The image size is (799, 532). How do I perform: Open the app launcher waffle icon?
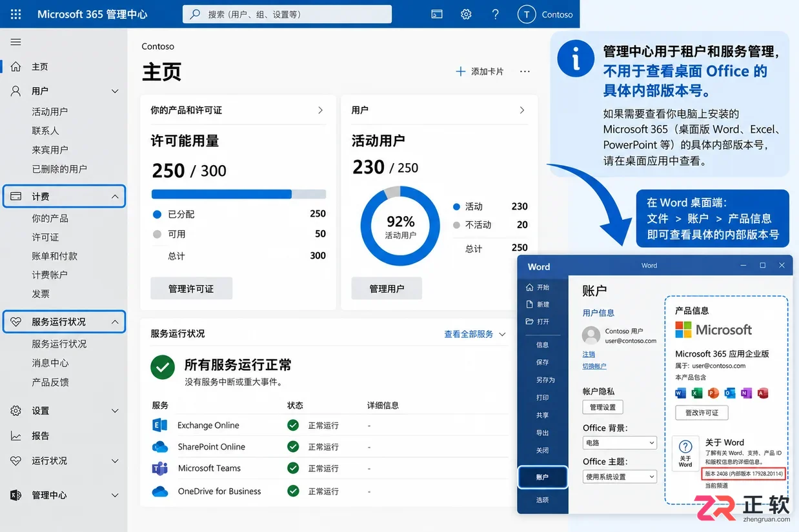[16, 14]
